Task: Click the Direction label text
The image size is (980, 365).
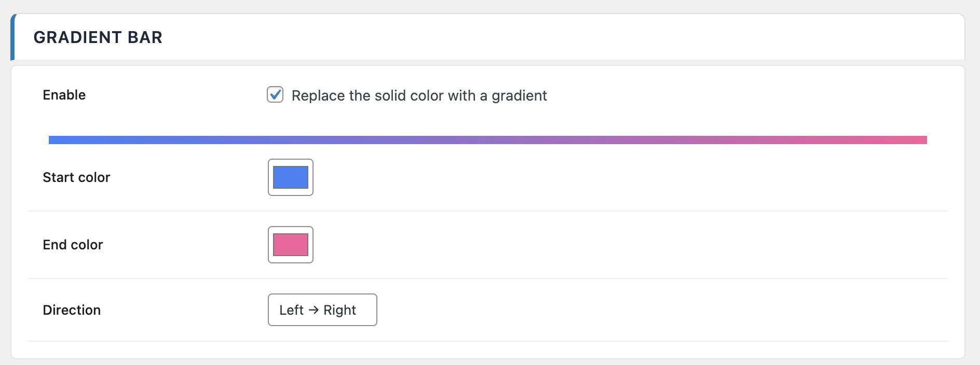Action: click(71, 310)
